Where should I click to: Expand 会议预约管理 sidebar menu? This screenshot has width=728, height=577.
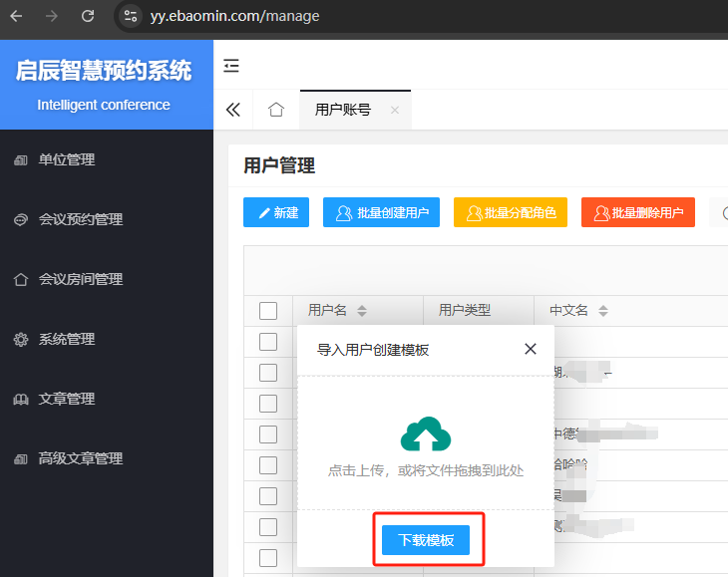coord(80,219)
